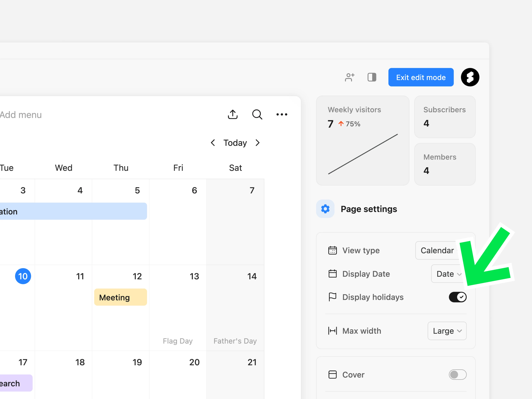Click the View type calendar icon

click(332, 250)
